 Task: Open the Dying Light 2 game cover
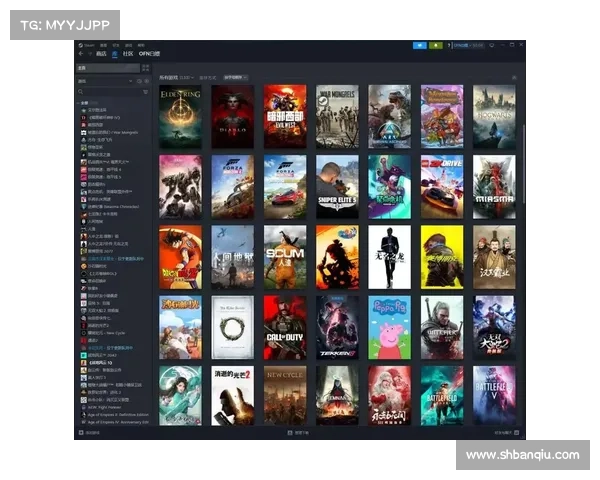tap(233, 395)
